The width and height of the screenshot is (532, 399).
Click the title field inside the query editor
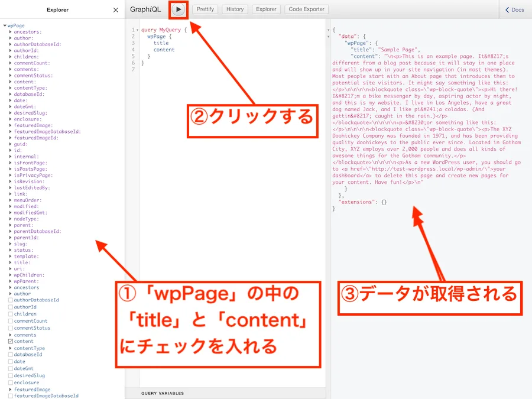pyautogui.click(x=161, y=43)
